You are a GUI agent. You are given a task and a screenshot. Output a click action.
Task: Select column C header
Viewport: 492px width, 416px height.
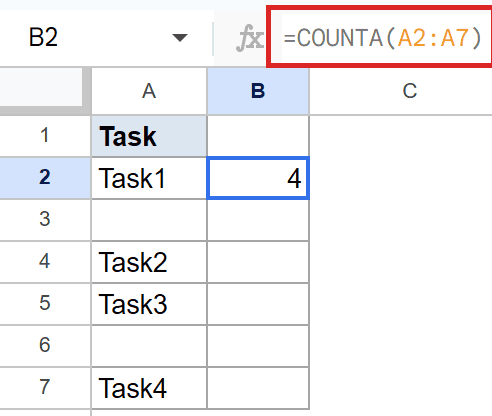(x=410, y=91)
